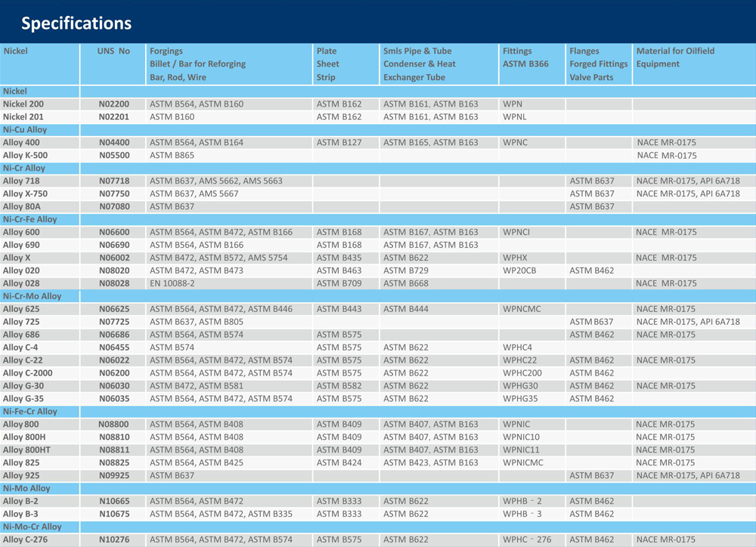Select the WPHX fitting cell
The width and height of the screenshot is (756, 547).
(515, 258)
